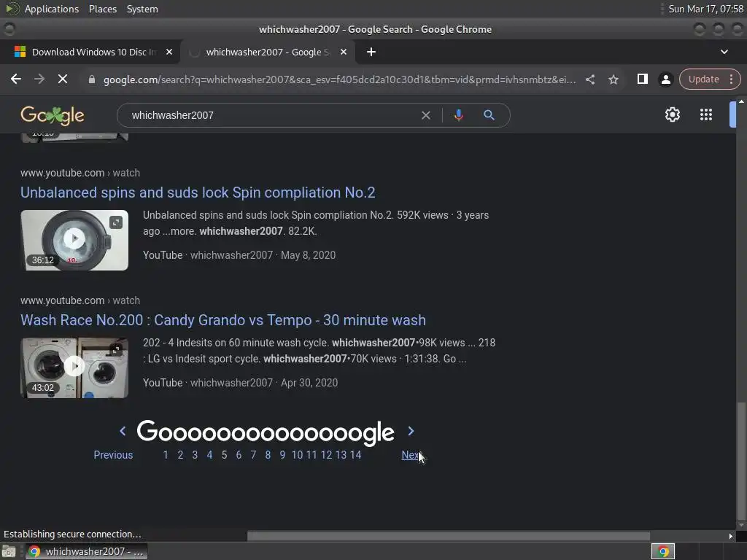Open the Places menu
The height and width of the screenshot is (560, 747).
(102, 9)
